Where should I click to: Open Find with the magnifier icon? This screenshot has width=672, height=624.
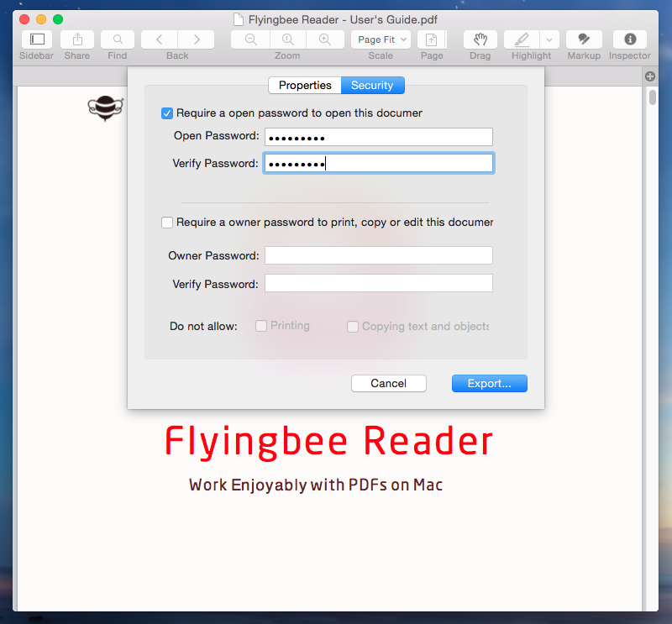point(118,39)
